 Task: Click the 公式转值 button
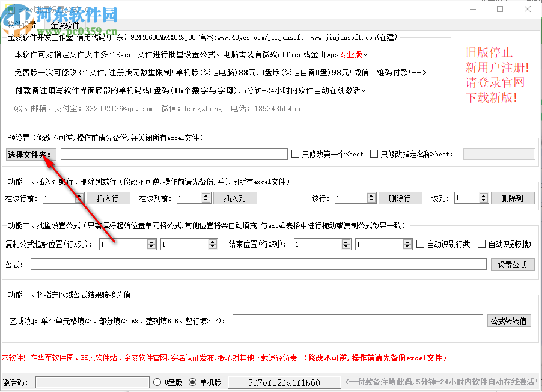click(x=508, y=320)
